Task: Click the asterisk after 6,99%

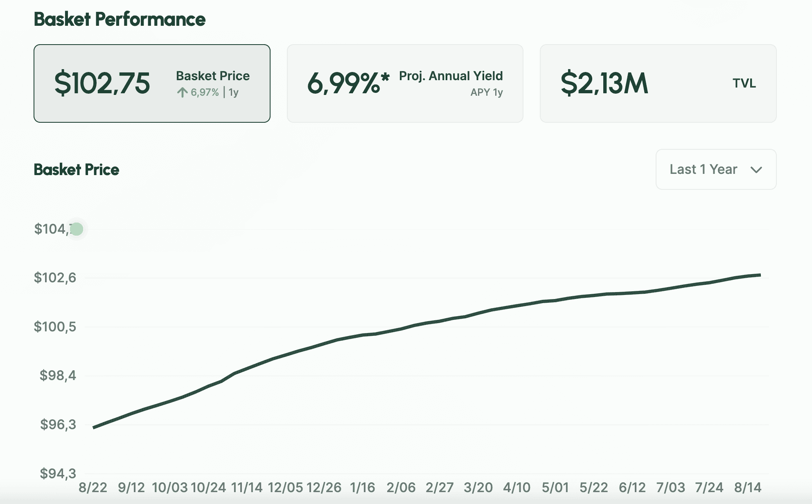Action: pyautogui.click(x=385, y=76)
